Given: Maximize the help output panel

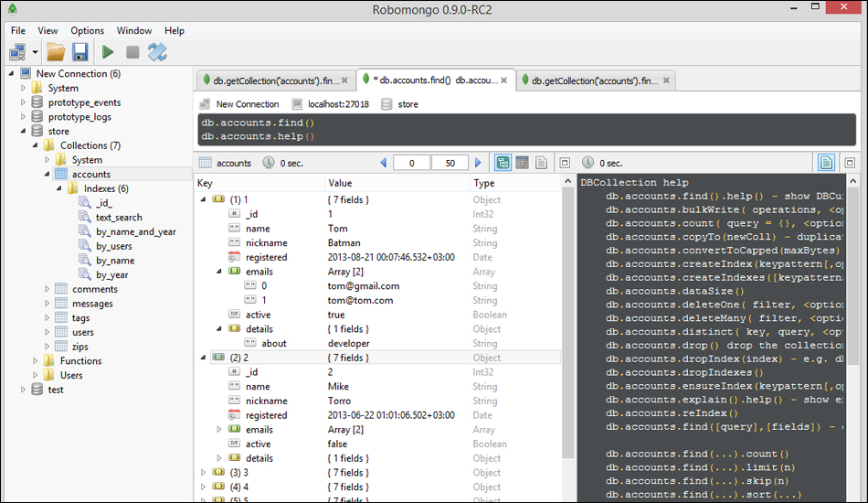Looking at the screenshot, I should coord(850,163).
